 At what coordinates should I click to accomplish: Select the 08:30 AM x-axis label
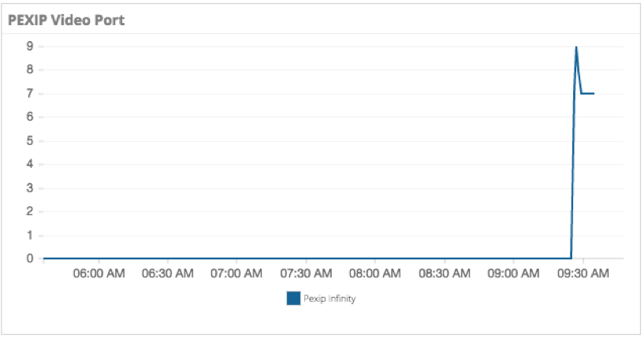(445, 273)
